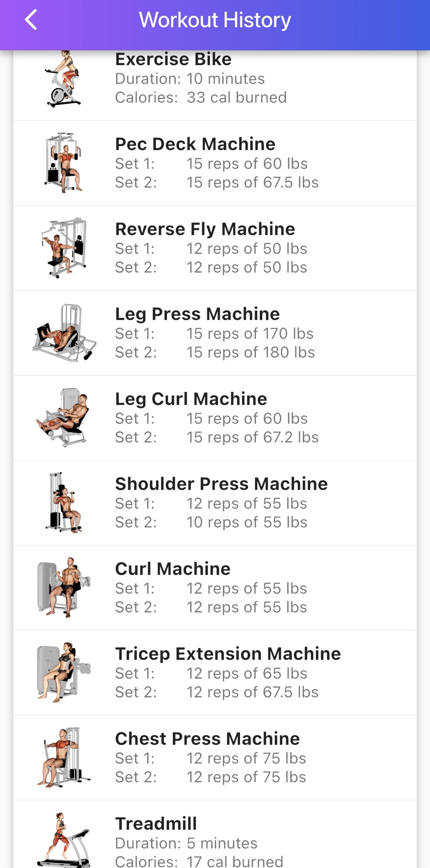The height and width of the screenshot is (868, 430).
Task: Tap the Curl Machine illustration
Action: click(x=64, y=588)
